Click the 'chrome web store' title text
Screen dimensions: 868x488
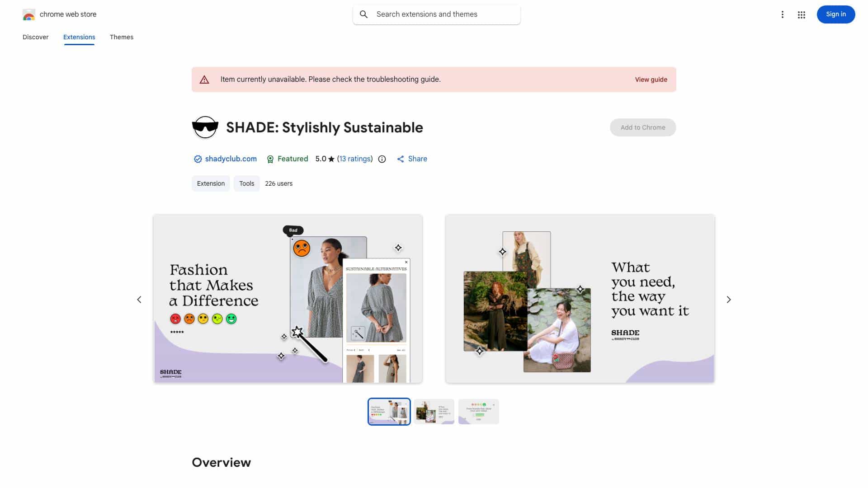pos(68,14)
